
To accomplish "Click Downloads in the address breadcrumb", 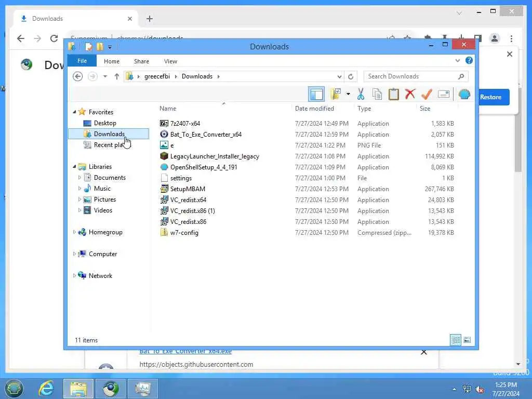I will [197, 76].
